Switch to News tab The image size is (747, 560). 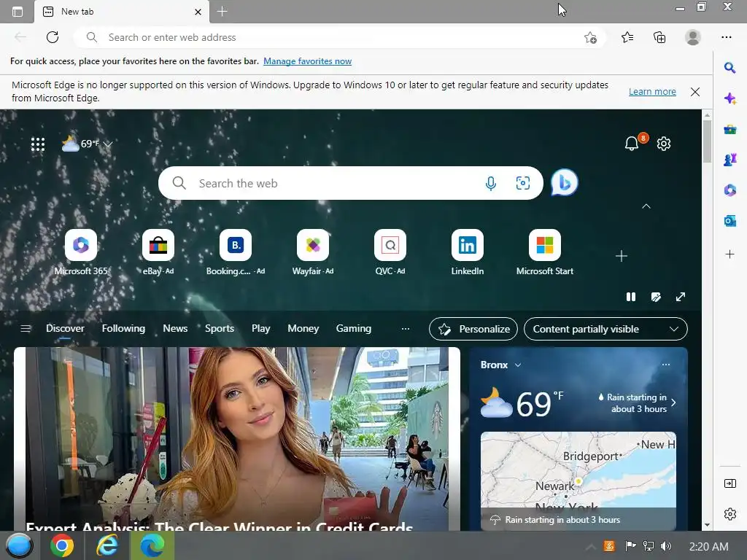click(x=175, y=329)
